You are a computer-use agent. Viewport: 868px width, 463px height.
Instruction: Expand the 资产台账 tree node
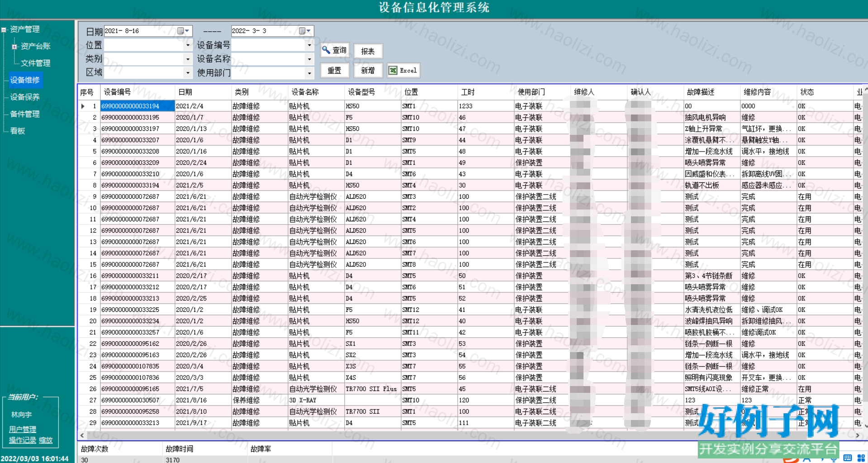click(x=14, y=47)
